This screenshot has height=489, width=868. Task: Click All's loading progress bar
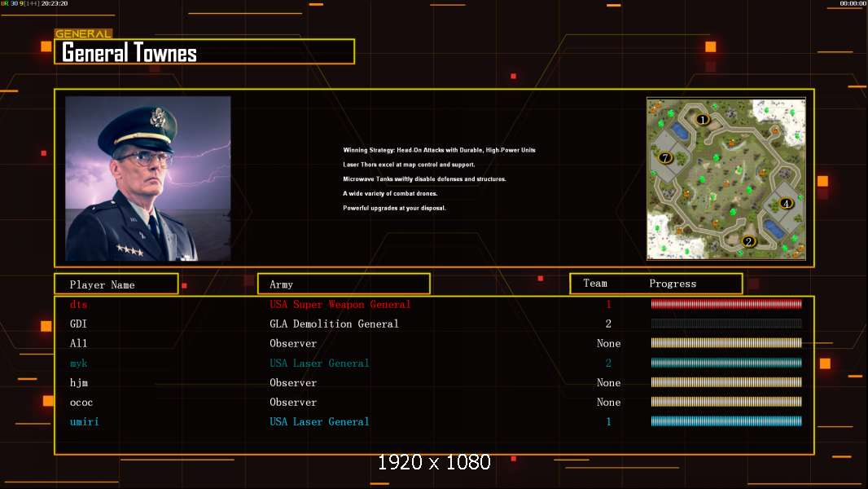(726, 343)
